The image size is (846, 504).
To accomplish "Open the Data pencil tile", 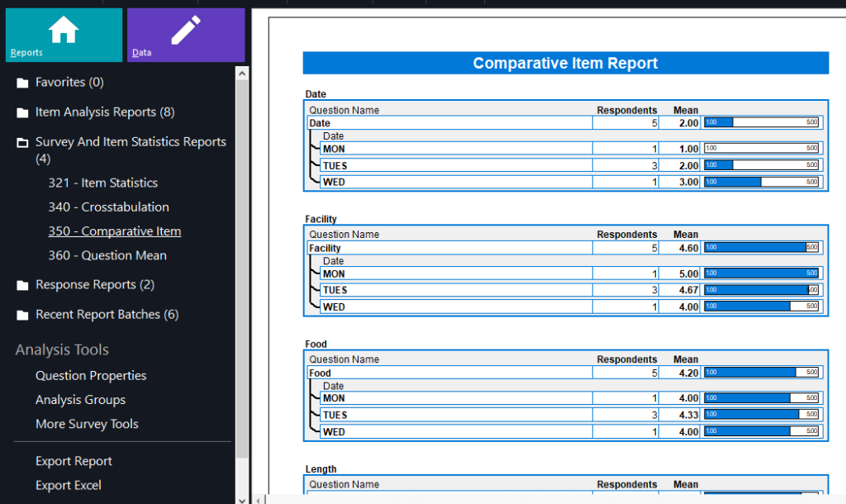I will 186,35.
